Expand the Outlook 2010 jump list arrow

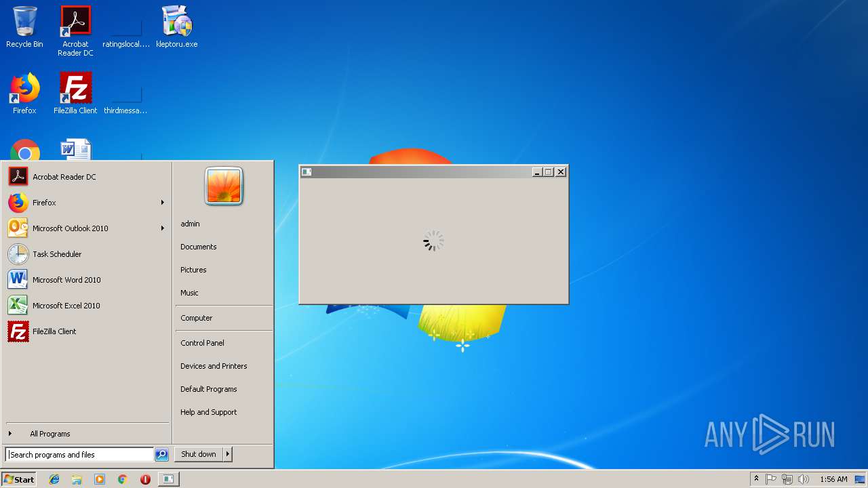[163, 228]
